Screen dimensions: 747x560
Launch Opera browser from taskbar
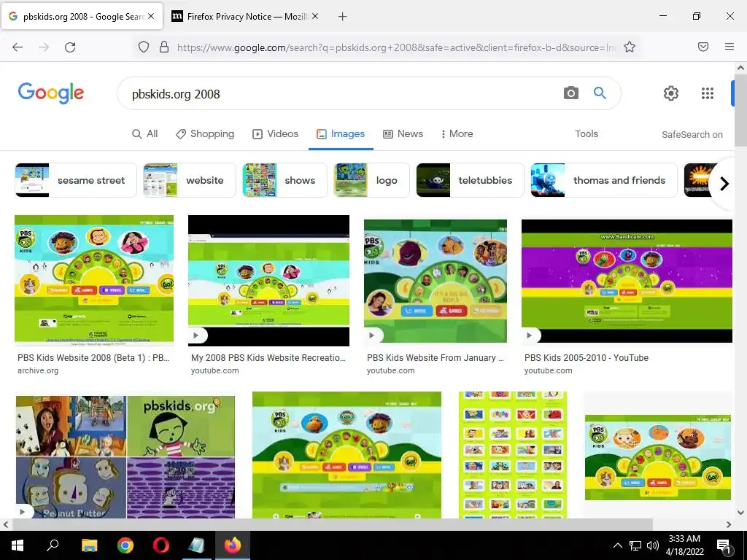coord(160,545)
